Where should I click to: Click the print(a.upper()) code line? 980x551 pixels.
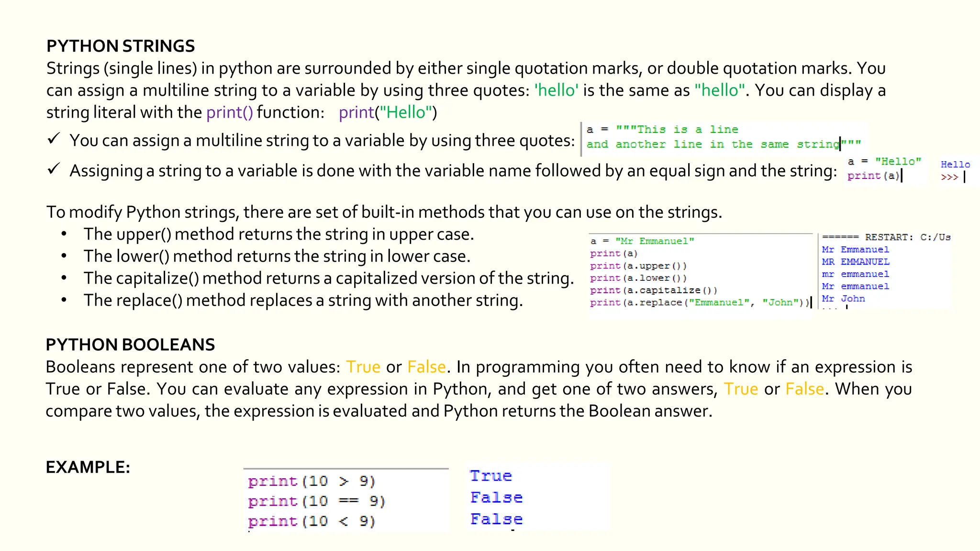[x=638, y=266]
